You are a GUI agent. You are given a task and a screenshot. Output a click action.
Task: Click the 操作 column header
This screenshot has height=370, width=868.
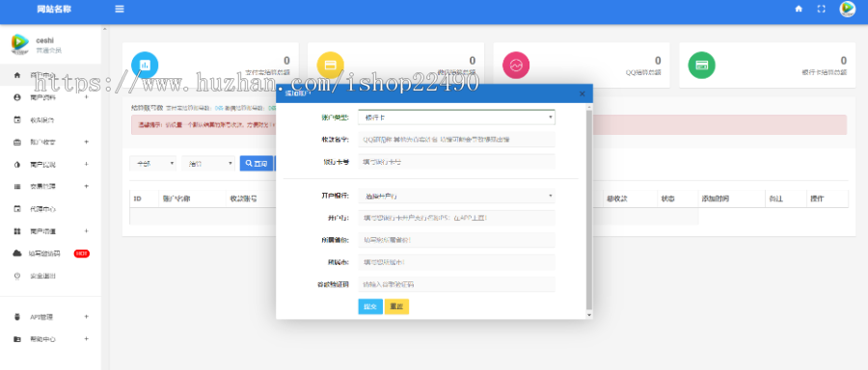tap(817, 198)
